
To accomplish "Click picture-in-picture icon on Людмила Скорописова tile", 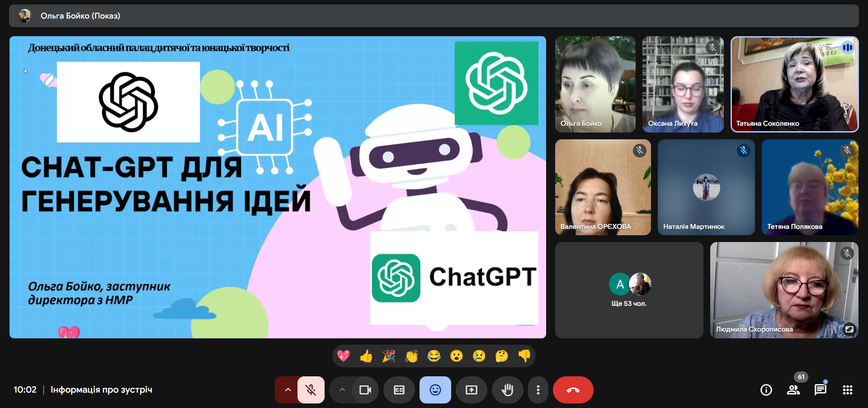I will [849, 329].
